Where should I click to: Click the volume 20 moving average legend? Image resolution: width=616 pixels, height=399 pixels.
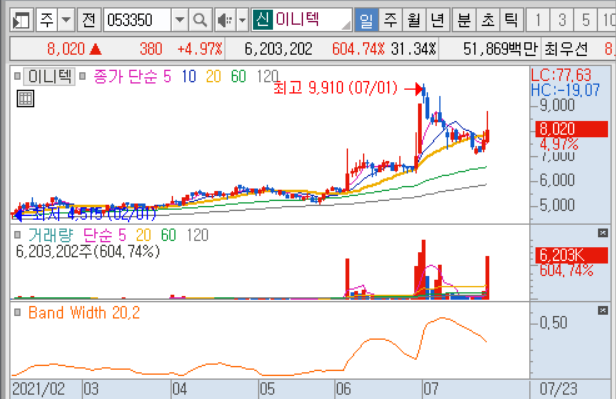pos(143,235)
